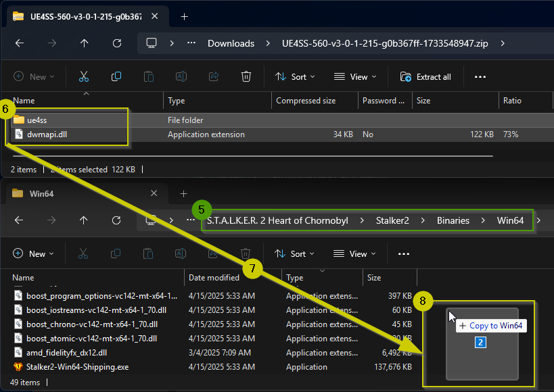Navigate to Stalker2 breadcrumb
Viewport: 554px width, 392px height.
pos(392,220)
